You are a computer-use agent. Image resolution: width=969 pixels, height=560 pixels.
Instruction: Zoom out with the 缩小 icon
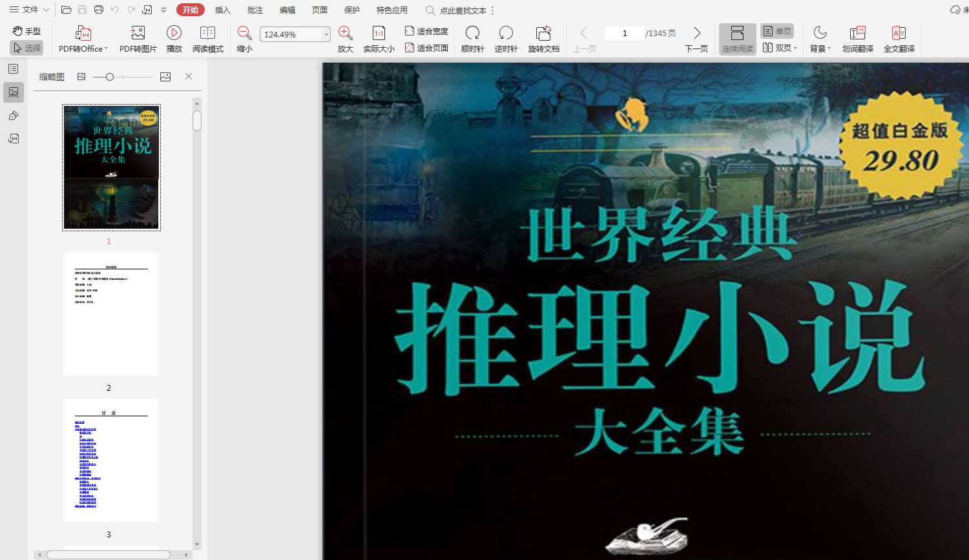244,33
